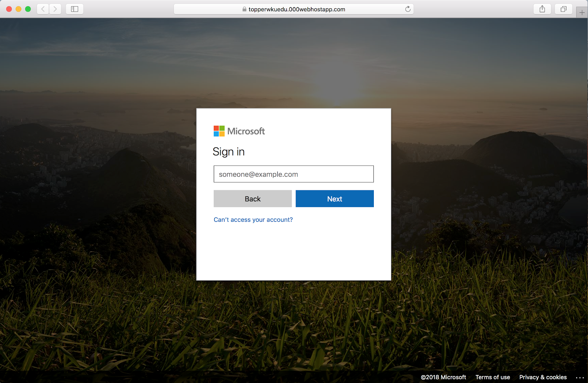Enter full screen with green button
This screenshot has height=383, width=588.
click(28, 9)
